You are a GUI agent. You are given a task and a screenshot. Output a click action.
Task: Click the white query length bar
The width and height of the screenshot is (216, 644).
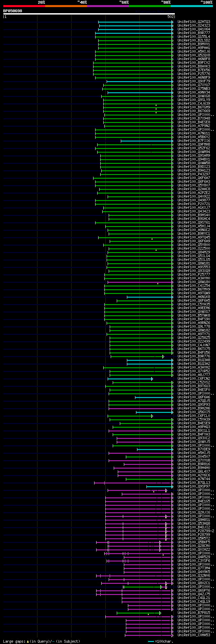pos(89,14)
